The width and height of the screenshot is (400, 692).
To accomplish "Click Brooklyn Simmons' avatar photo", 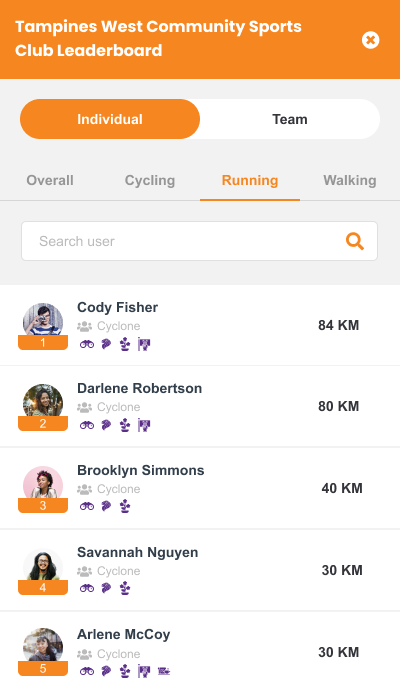I will (43, 485).
